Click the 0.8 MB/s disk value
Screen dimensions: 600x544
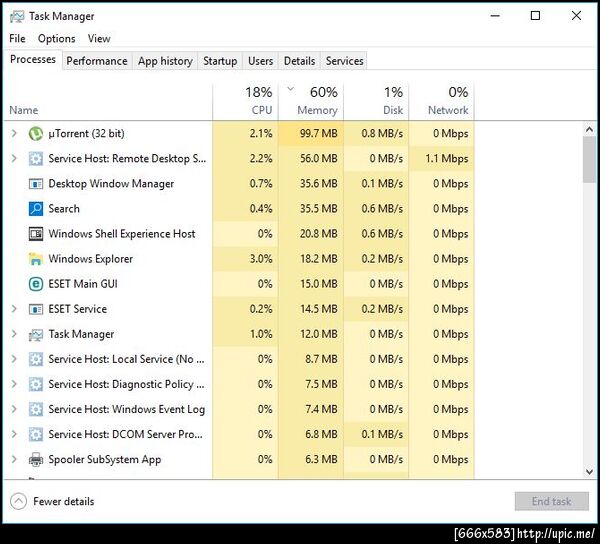click(382, 134)
